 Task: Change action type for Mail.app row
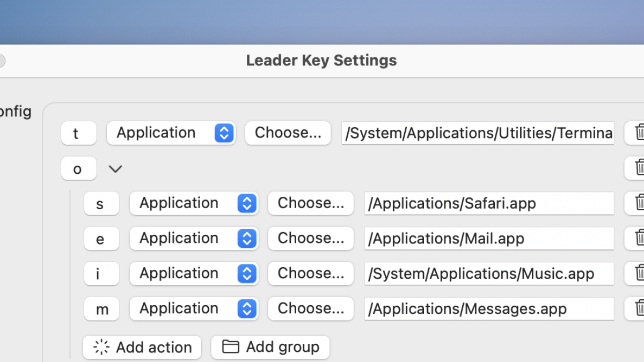pyautogui.click(x=194, y=238)
